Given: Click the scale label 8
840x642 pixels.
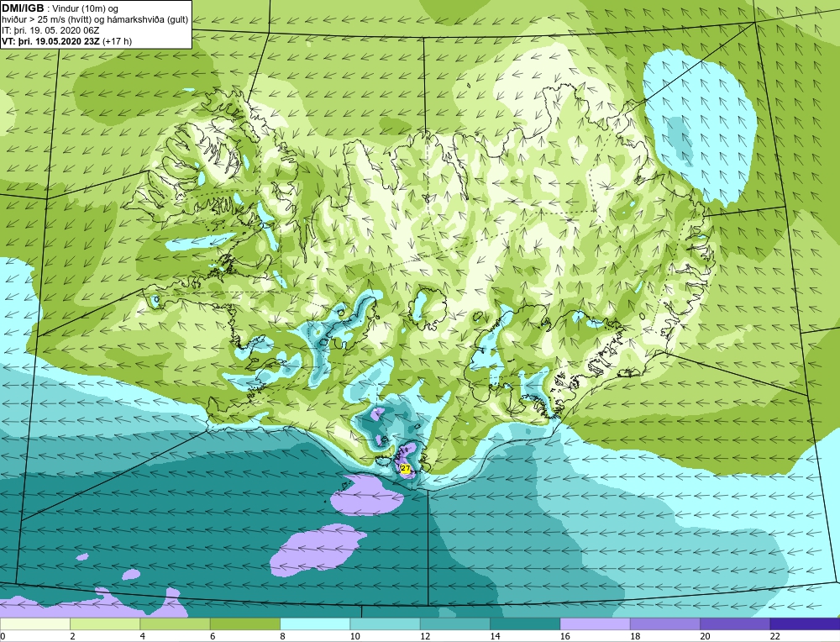Looking at the screenshot, I should click(282, 636).
